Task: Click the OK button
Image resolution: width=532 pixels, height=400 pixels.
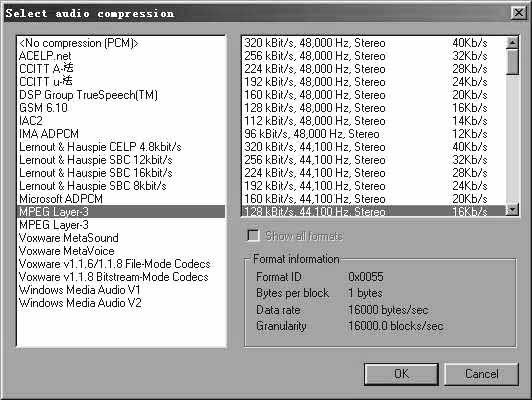Action: pos(401,374)
